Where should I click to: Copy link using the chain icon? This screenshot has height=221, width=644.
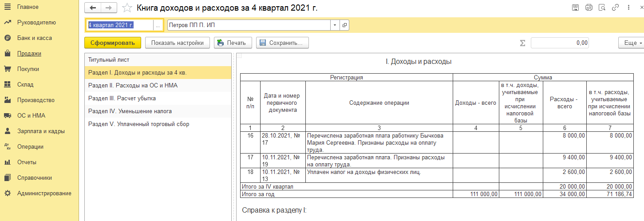pos(615,8)
